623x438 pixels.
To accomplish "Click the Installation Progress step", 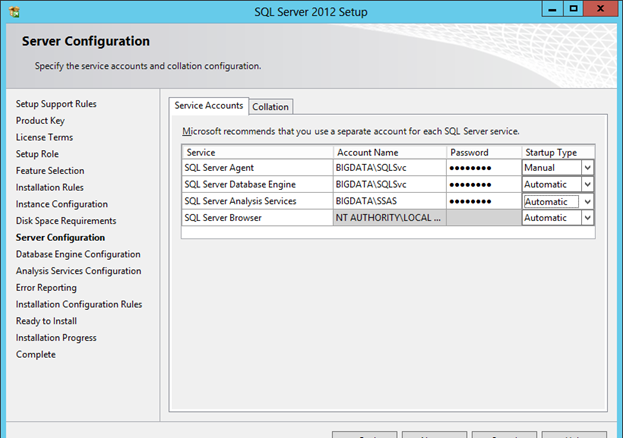I will coord(56,337).
